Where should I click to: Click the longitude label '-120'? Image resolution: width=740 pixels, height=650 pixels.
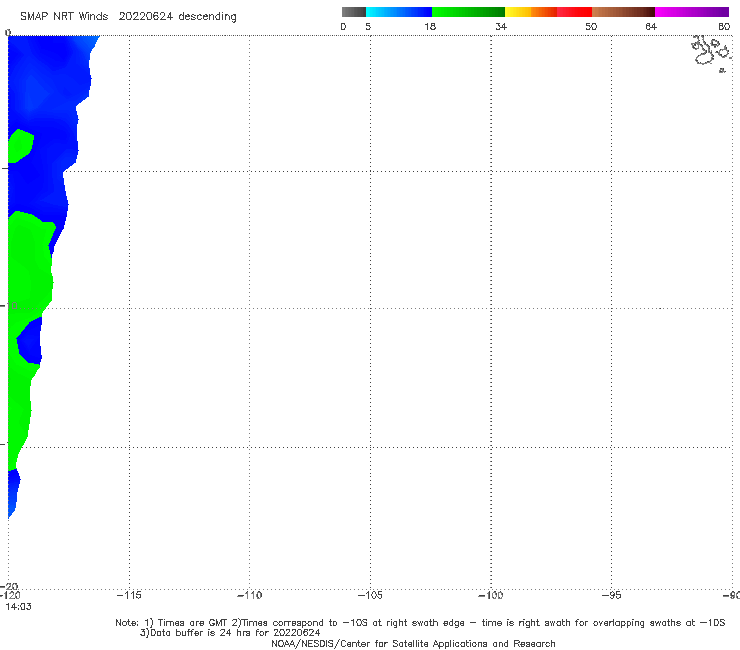(x=10, y=596)
